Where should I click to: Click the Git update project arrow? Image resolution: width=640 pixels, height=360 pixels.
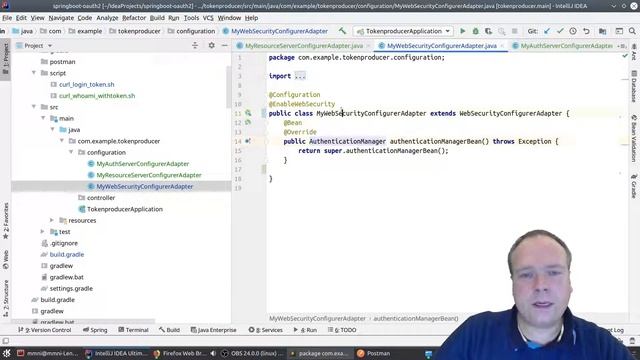[547, 31]
